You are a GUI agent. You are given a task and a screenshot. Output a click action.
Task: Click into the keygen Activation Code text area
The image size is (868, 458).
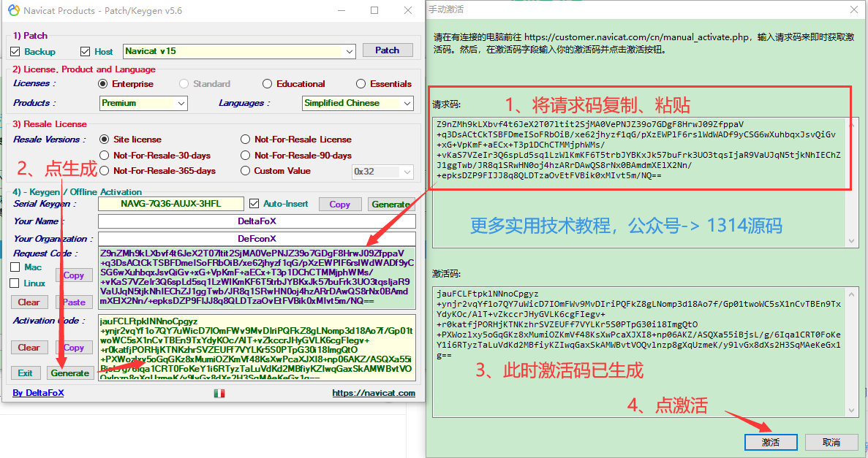[x=257, y=348]
